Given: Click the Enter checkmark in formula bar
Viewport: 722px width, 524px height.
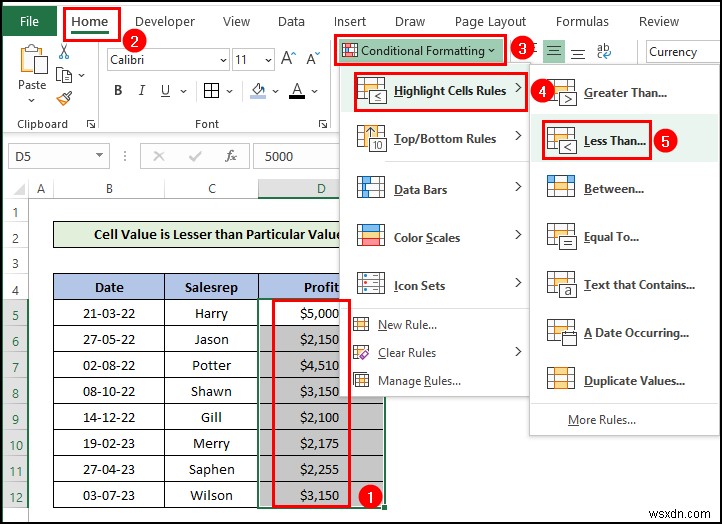Looking at the screenshot, I should (x=195, y=157).
